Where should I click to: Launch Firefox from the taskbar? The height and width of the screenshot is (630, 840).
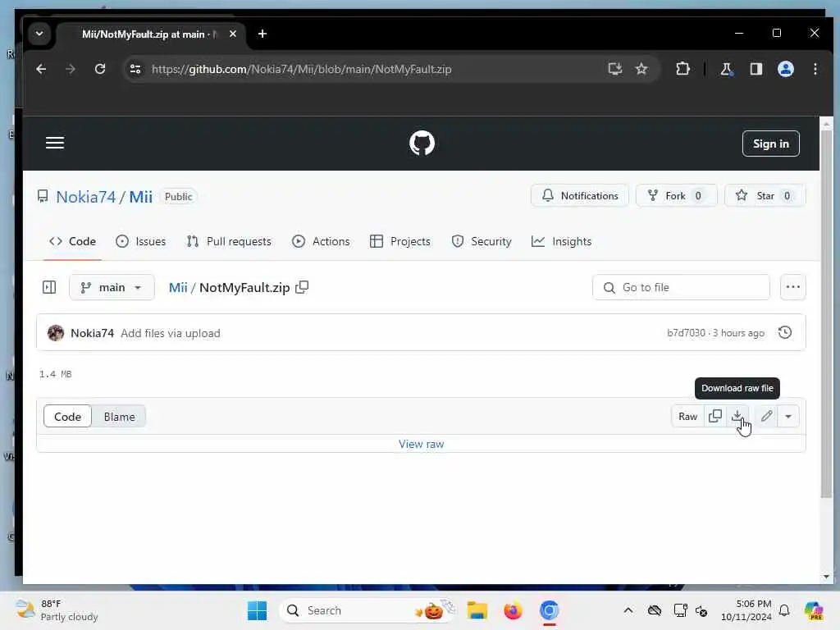[513, 610]
